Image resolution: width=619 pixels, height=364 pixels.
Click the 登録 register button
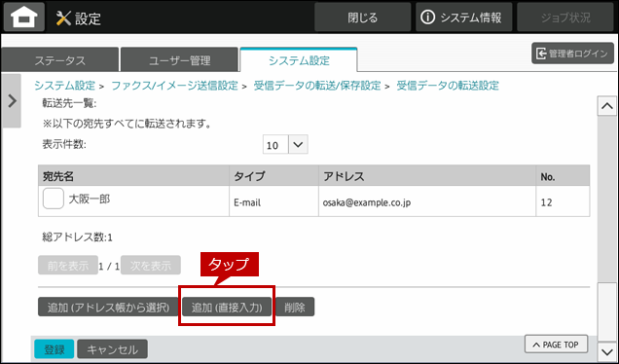[55, 349]
